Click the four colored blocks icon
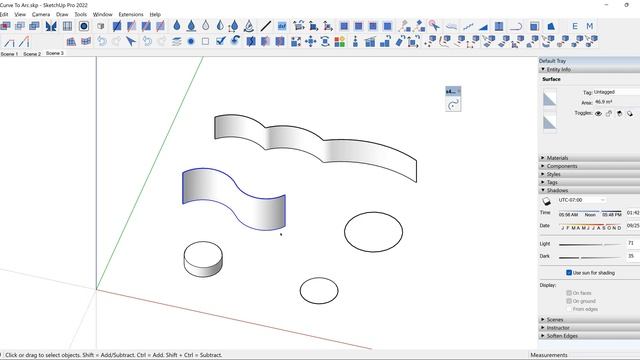Screen dimensions: 640x360 [x=340, y=42]
